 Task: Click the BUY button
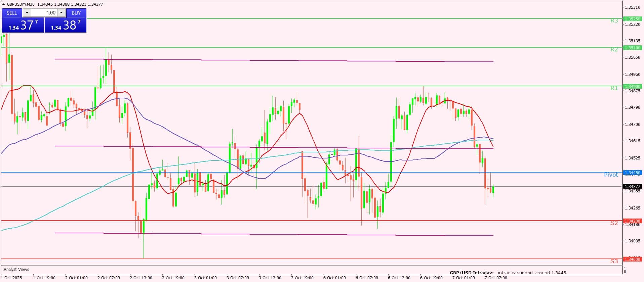point(76,13)
